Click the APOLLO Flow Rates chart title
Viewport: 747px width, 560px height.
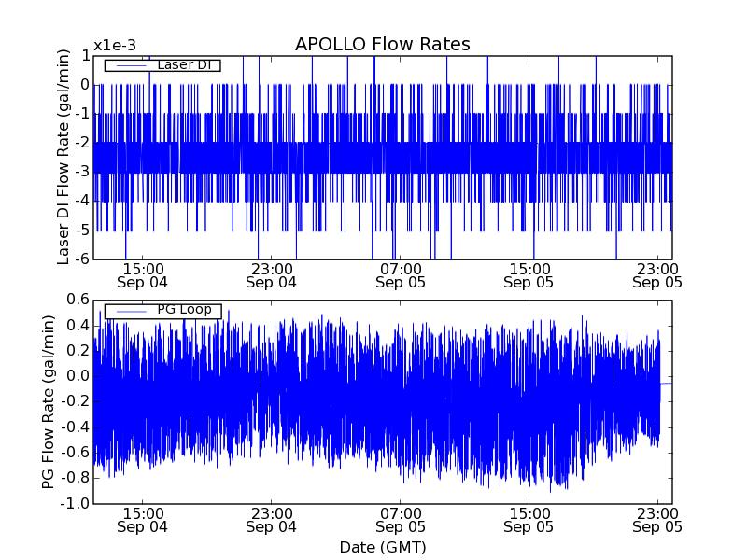[382, 44]
